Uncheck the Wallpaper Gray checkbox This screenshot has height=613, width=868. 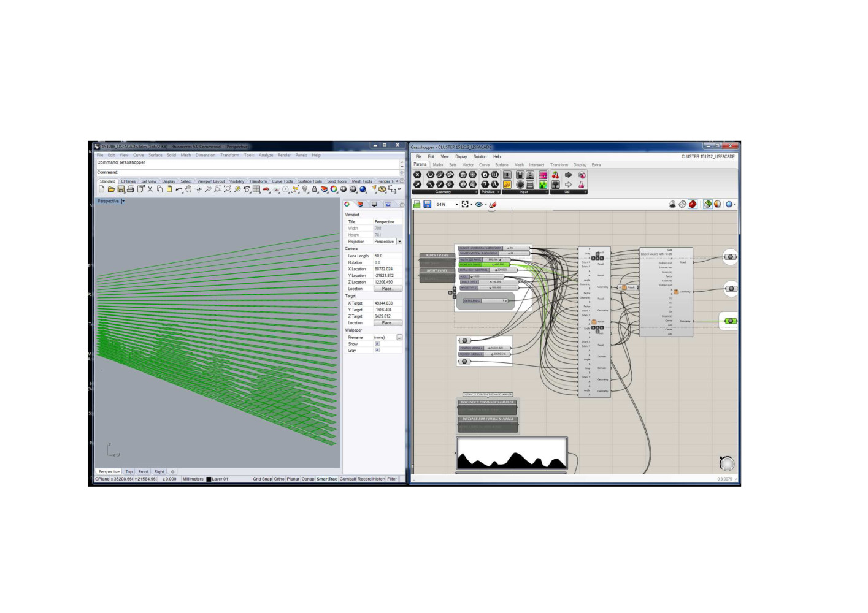[x=377, y=351]
